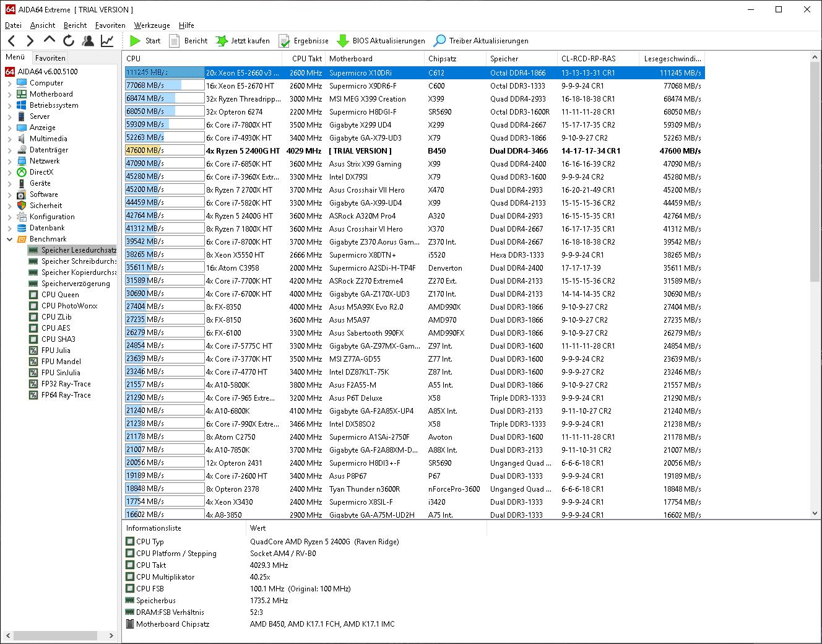
Task: Switch to the Menü sidebar tab
Action: (15, 57)
